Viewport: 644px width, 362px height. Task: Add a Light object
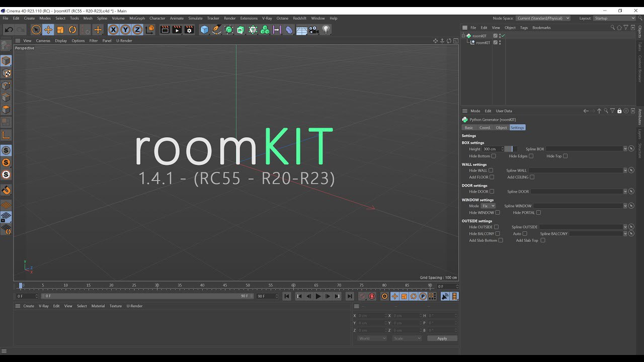pyautogui.click(x=326, y=30)
